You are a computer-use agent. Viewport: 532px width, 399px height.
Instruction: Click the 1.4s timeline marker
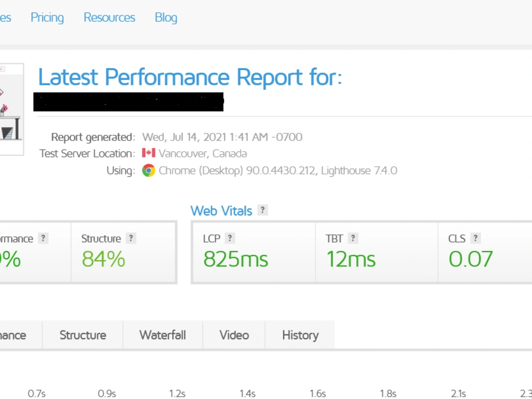[x=247, y=394]
